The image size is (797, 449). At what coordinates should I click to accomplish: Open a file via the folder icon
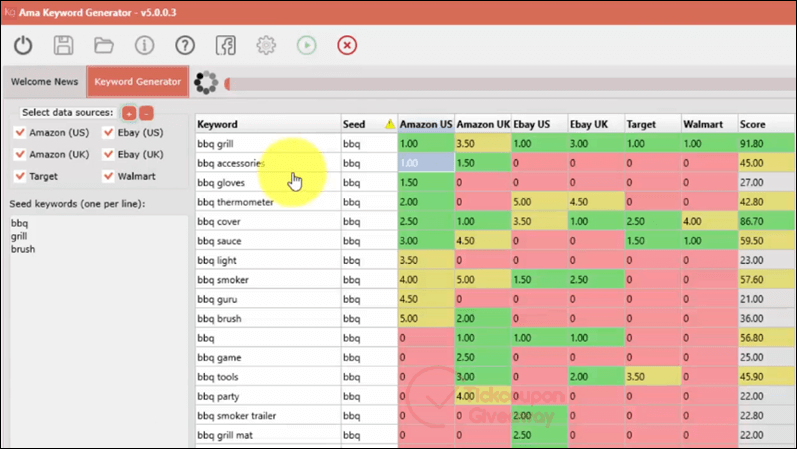coord(104,45)
